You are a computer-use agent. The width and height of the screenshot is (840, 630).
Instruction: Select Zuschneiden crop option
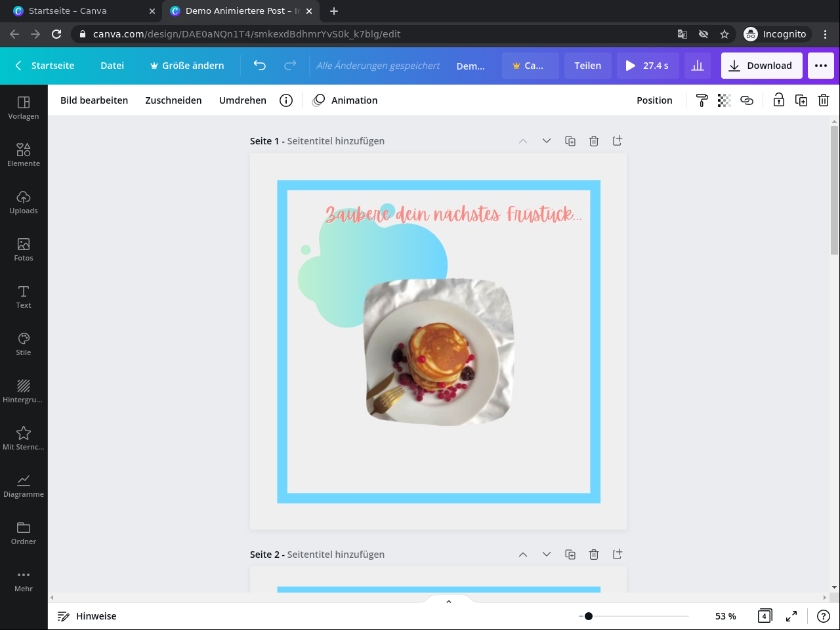173,100
